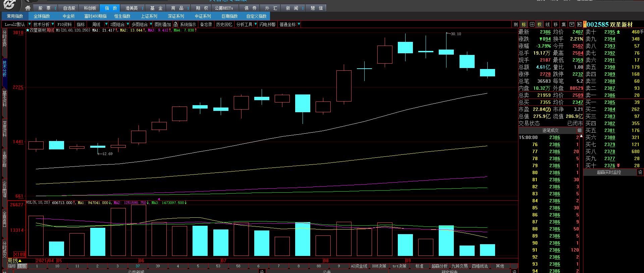Click the stock code 002585 双星新材 title
Viewport: 644px width, 273px height.
(610, 24)
